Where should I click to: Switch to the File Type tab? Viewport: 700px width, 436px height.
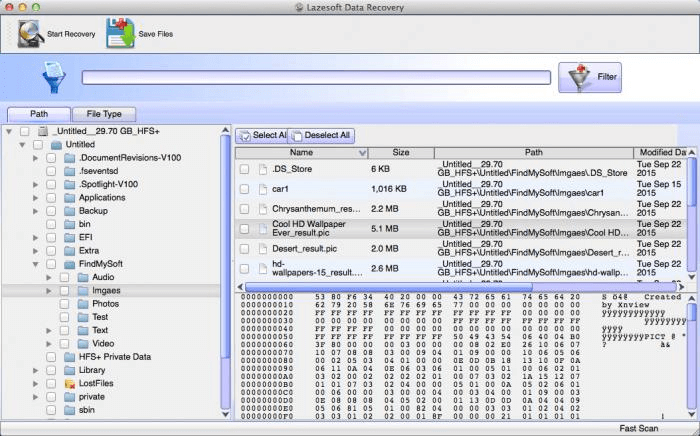pyautogui.click(x=104, y=114)
